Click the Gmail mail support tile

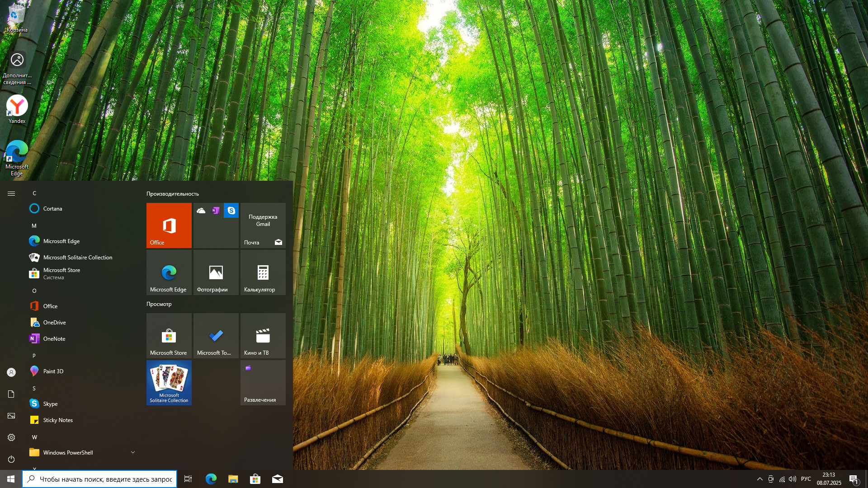263,225
